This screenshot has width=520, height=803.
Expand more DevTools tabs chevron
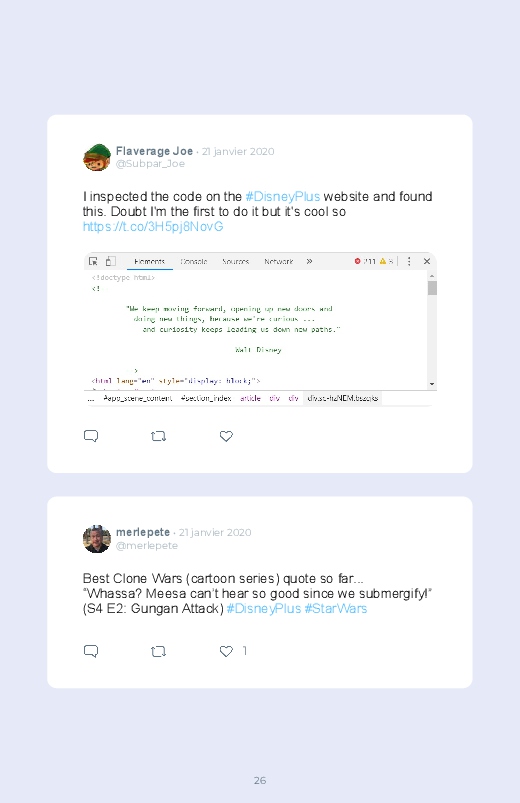pyautogui.click(x=309, y=261)
